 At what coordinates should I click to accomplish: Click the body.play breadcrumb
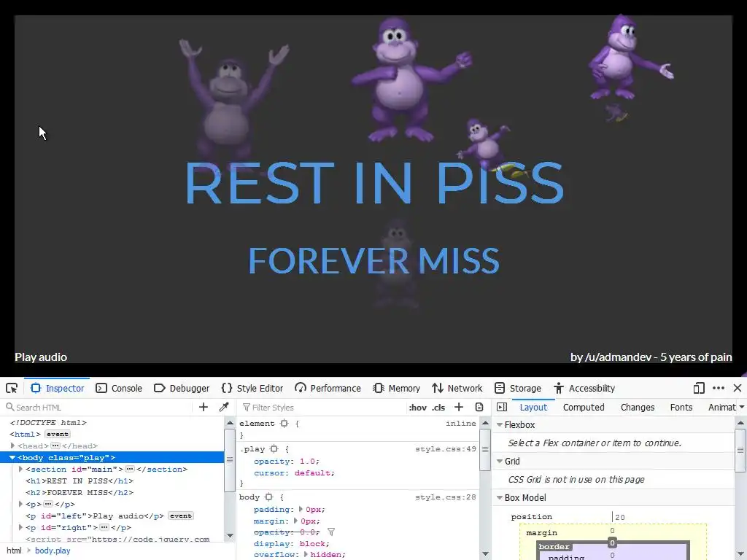coord(53,551)
